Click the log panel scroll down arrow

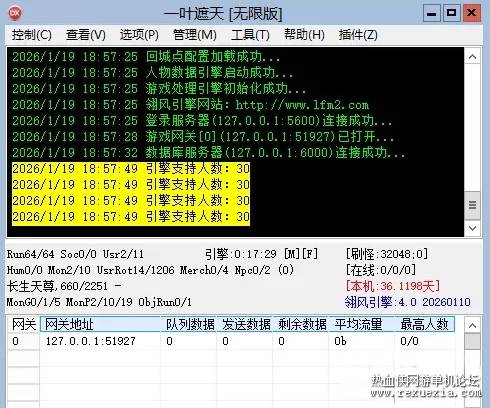tap(472, 228)
